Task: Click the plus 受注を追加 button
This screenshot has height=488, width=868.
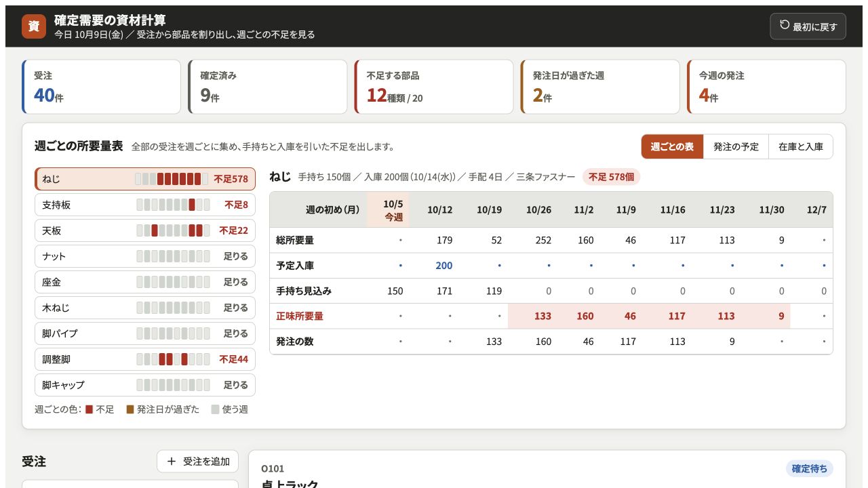Action: pyautogui.click(x=198, y=461)
